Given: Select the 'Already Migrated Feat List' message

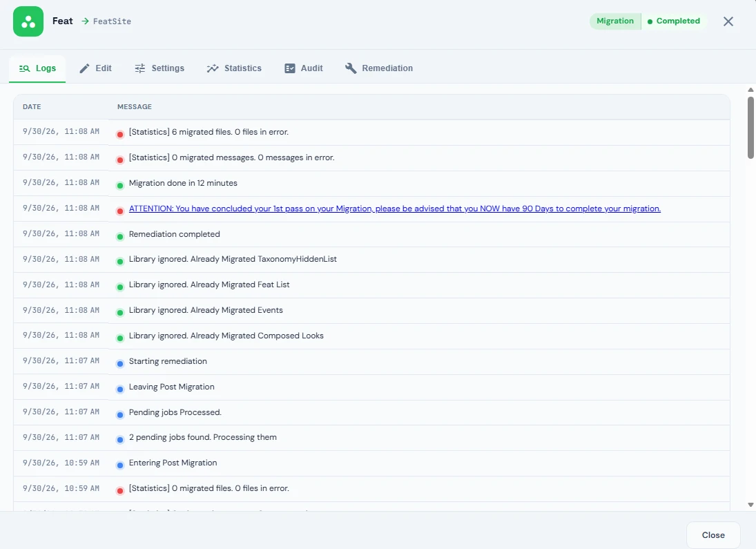Looking at the screenshot, I should click(x=209, y=285).
